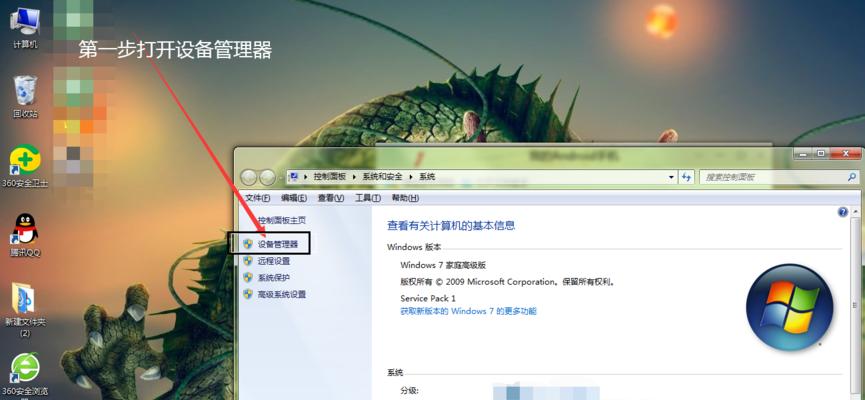Open 高级系统设置 link
Screen dimensions: 865x400
(x=281, y=294)
